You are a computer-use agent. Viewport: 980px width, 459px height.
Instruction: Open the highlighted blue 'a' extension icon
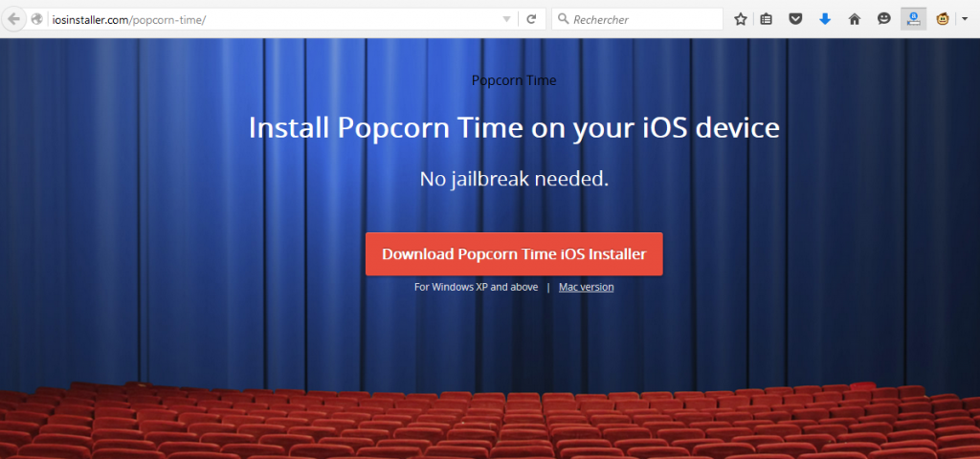point(913,19)
